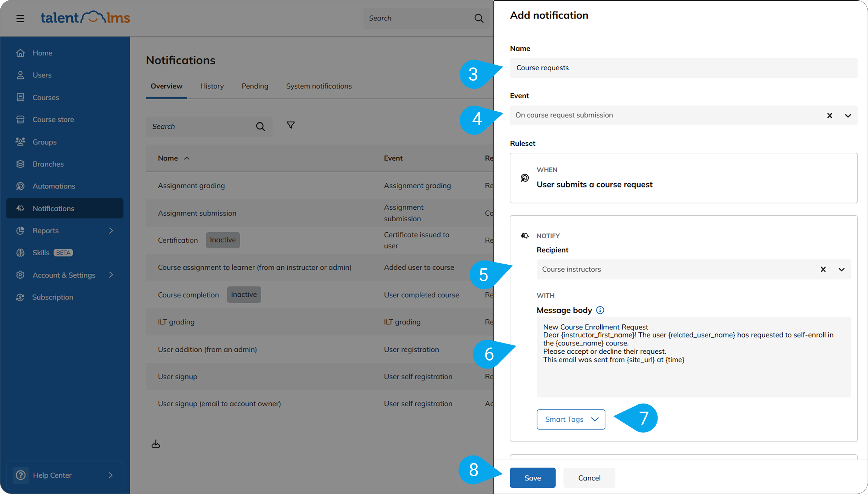Switch to the History tab
Image resolution: width=868 pixels, height=494 pixels.
pos(212,86)
